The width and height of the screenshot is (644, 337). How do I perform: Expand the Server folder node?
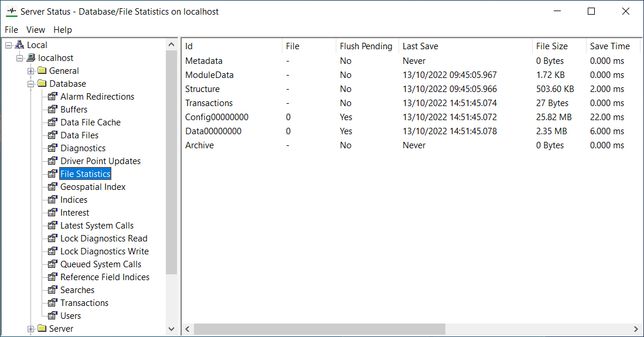click(31, 329)
